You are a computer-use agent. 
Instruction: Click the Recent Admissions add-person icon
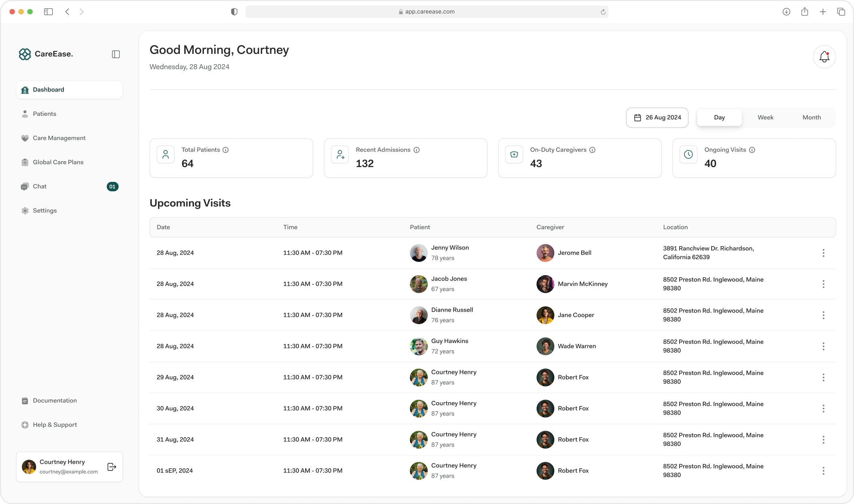pos(340,154)
